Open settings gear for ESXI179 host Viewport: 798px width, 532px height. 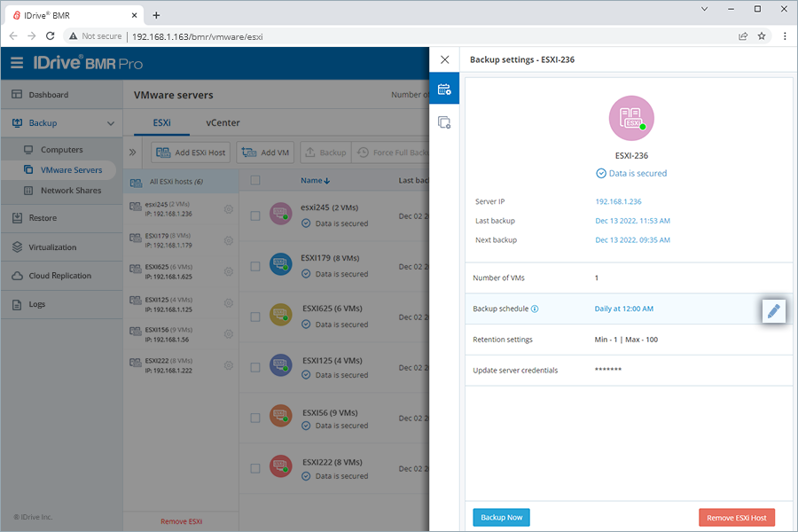[x=229, y=240]
